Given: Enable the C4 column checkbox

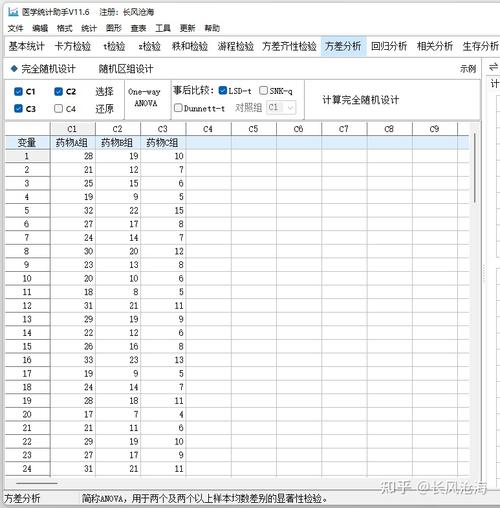Looking at the screenshot, I should (58, 108).
